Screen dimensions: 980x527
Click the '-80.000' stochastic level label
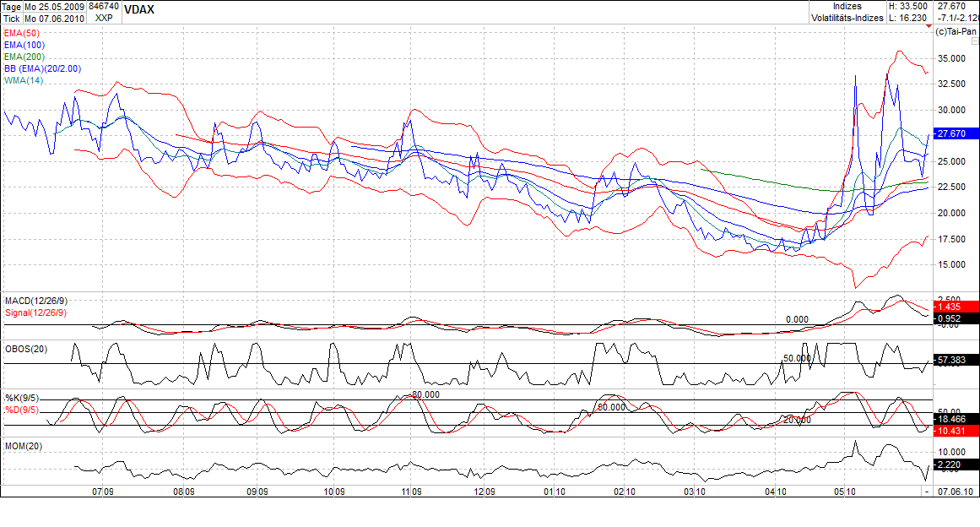click(425, 395)
